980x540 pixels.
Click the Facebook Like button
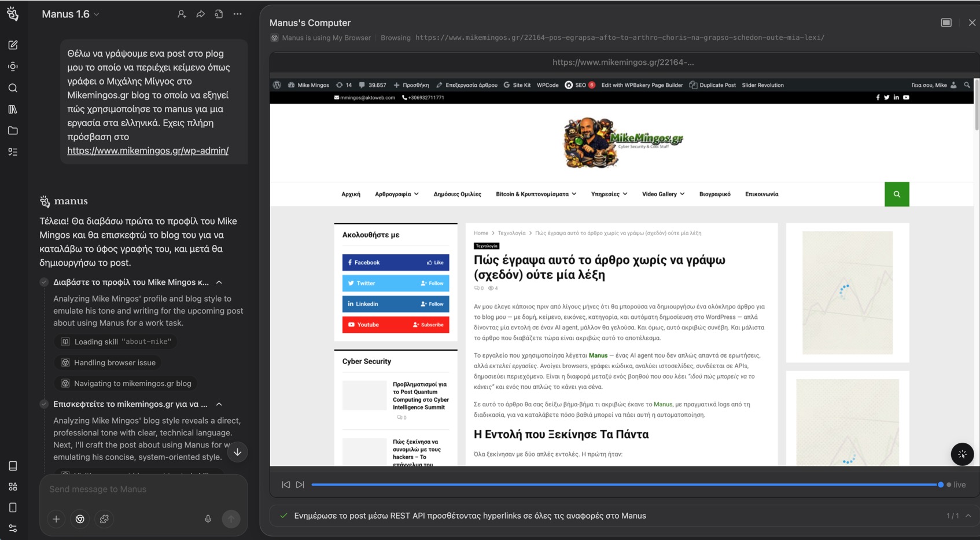pyautogui.click(x=435, y=263)
